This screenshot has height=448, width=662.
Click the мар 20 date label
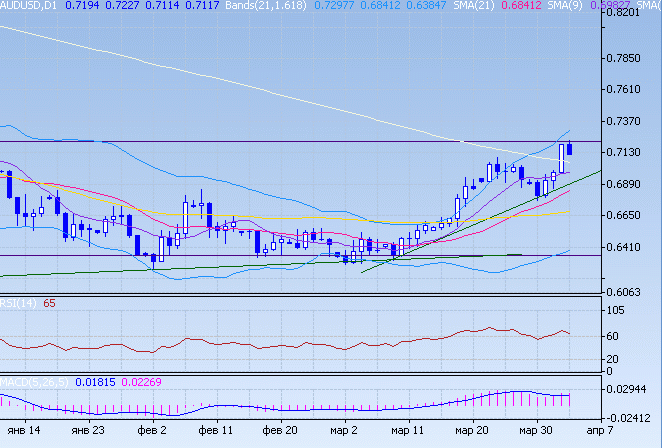click(x=470, y=431)
